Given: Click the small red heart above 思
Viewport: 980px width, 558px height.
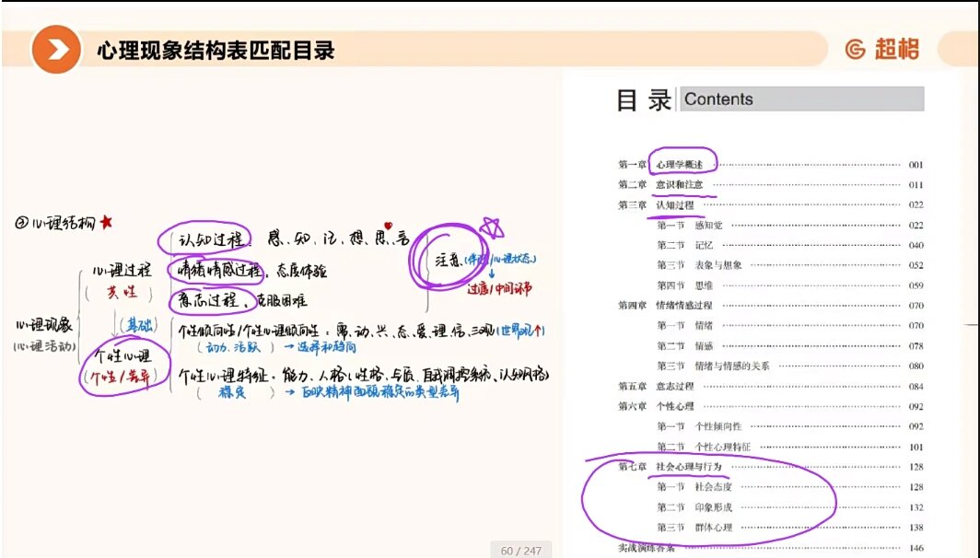Looking at the screenshot, I should point(388,226).
